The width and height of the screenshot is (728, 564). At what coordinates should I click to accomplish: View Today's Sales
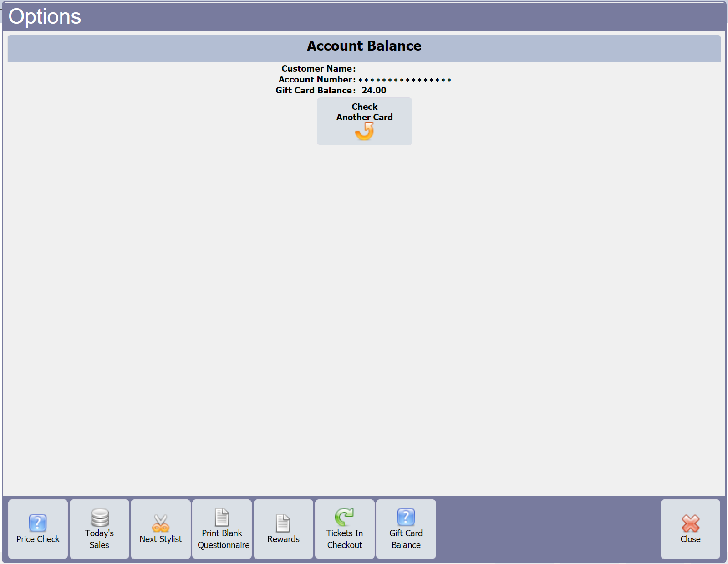(x=99, y=529)
